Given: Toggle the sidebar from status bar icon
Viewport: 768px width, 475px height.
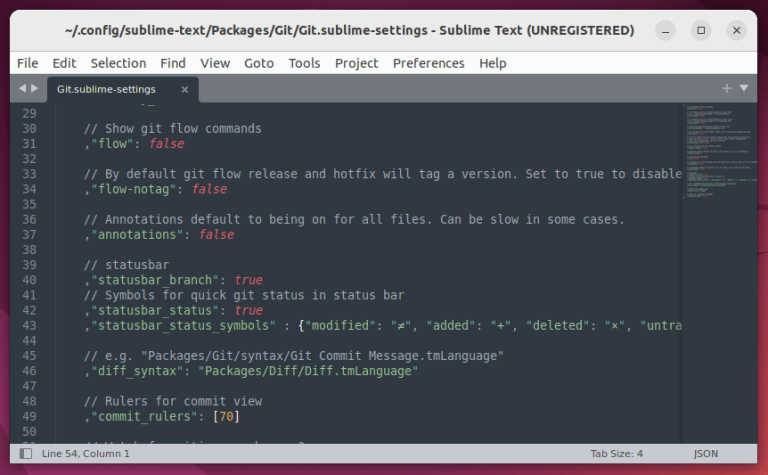Looking at the screenshot, I should pos(24,454).
